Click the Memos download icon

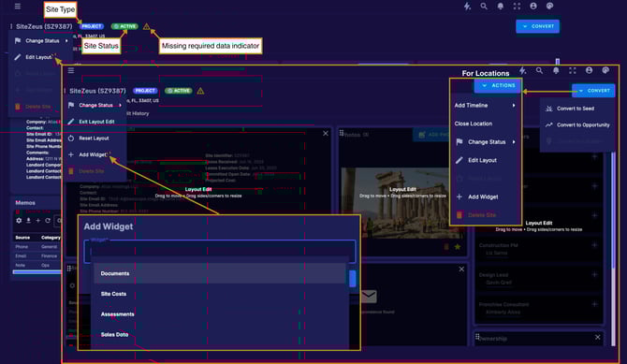(28, 221)
